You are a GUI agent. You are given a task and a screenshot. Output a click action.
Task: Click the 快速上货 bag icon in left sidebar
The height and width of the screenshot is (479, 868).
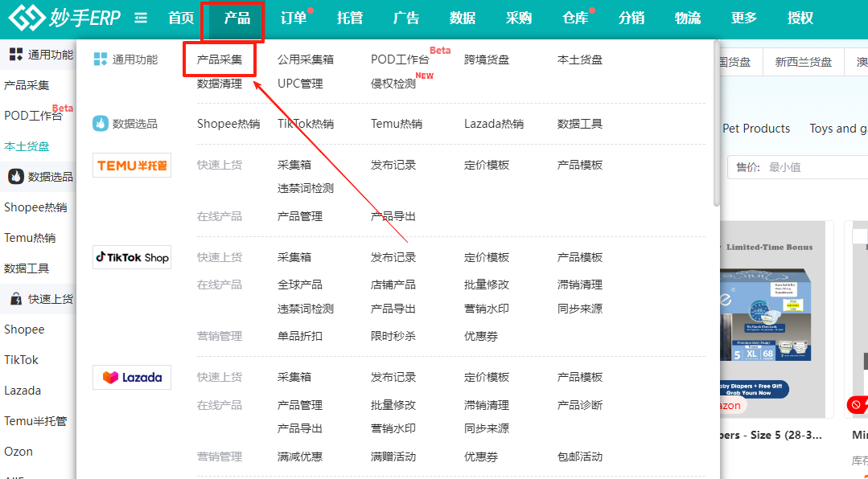(16, 299)
